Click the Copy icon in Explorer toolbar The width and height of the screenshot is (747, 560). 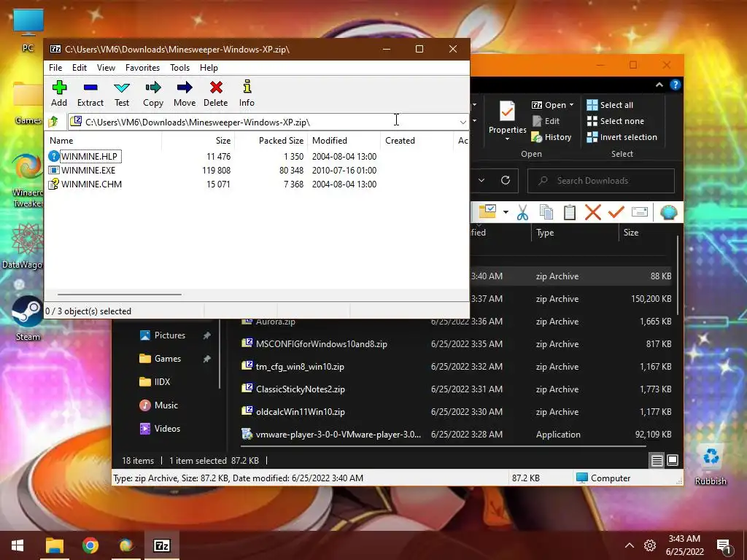pos(546,212)
